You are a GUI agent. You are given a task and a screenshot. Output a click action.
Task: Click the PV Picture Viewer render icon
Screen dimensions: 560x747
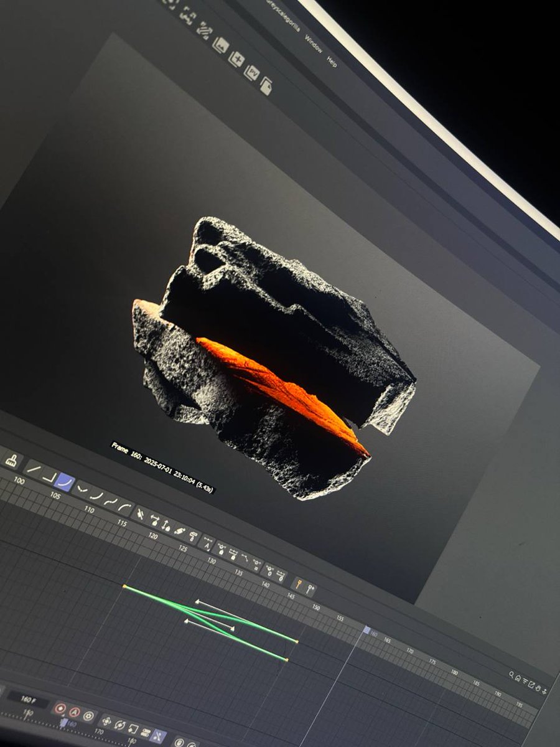(x=252, y=73)
